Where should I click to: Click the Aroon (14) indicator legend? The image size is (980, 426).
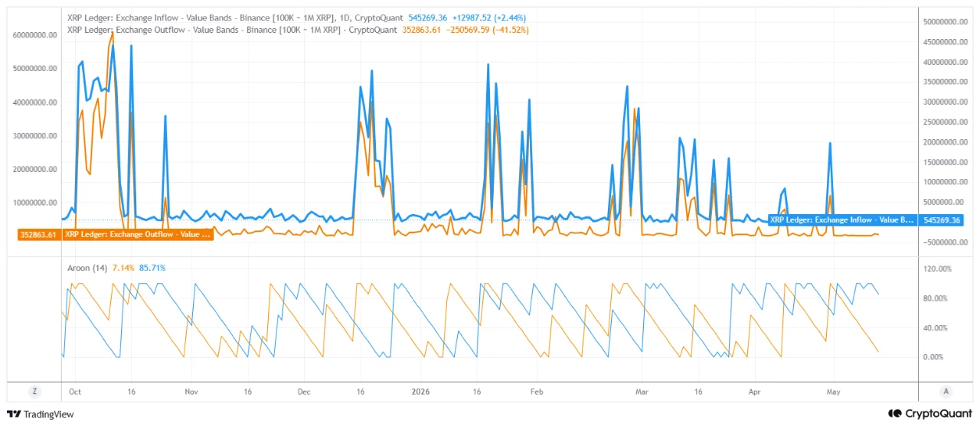point(87,268)
